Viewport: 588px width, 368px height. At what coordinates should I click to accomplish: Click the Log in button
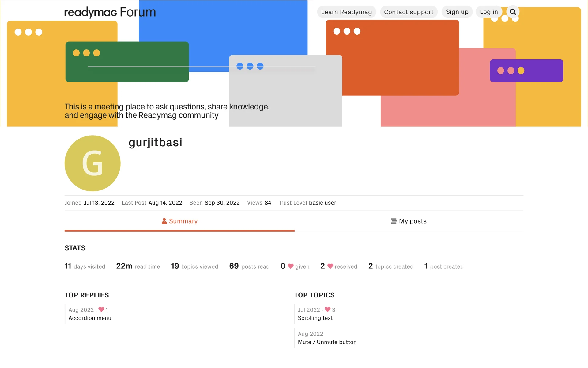pyautogui.click(x=489, y=12)
